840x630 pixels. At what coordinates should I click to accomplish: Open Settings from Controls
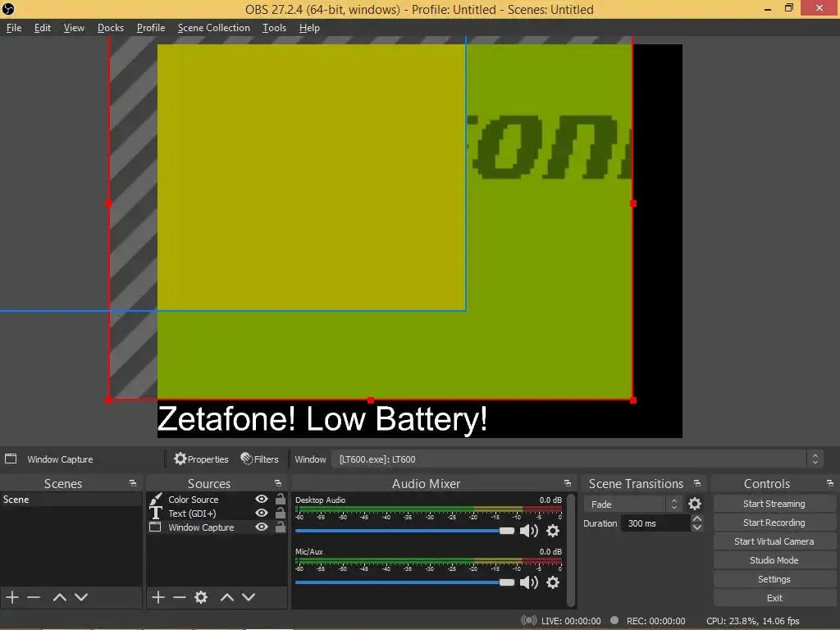coord(774,579)
